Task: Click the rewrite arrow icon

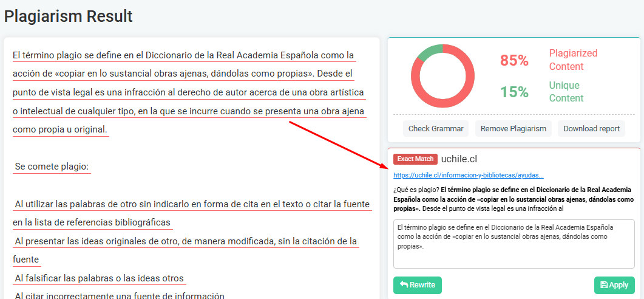Action: click(404, 285)
